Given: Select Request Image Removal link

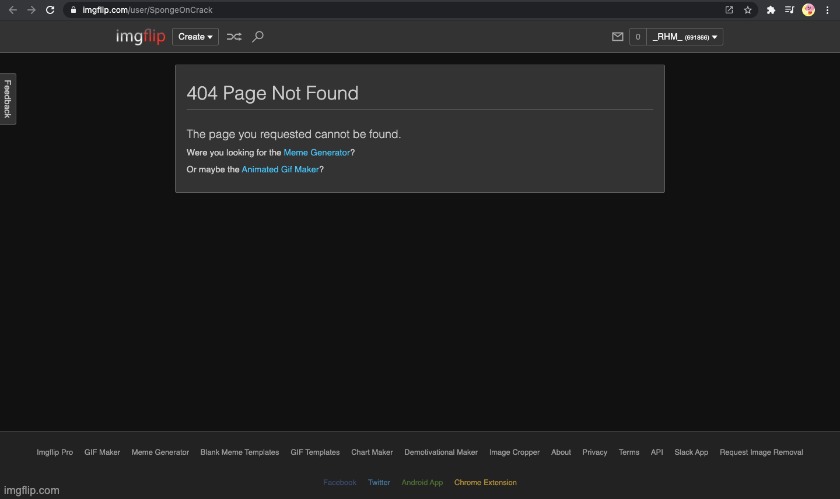Looking at the screenshot, I should point(761,452).
